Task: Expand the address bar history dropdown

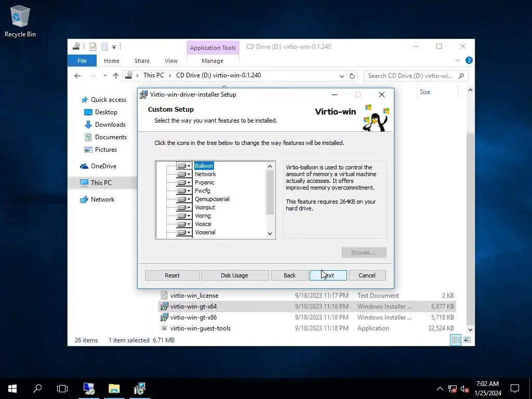Action: click(x=342, y=76)
